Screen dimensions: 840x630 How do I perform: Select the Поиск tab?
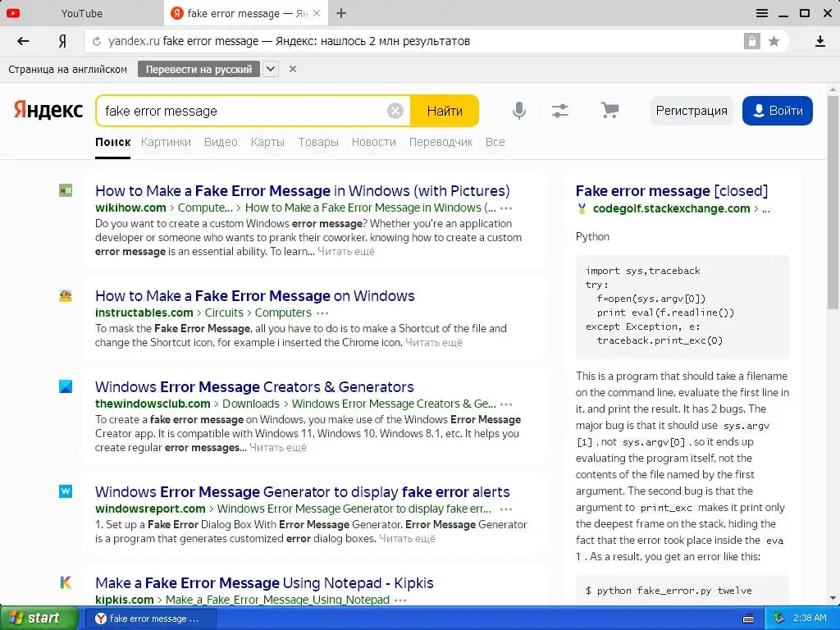pyautogui.click(x=113, y=142)
